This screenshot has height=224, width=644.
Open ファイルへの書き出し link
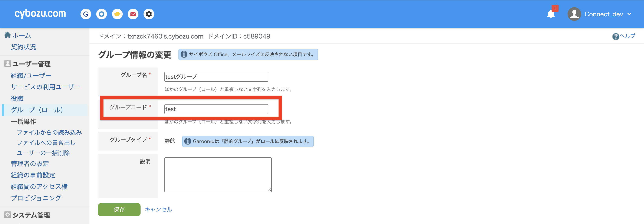pos(46,143)
